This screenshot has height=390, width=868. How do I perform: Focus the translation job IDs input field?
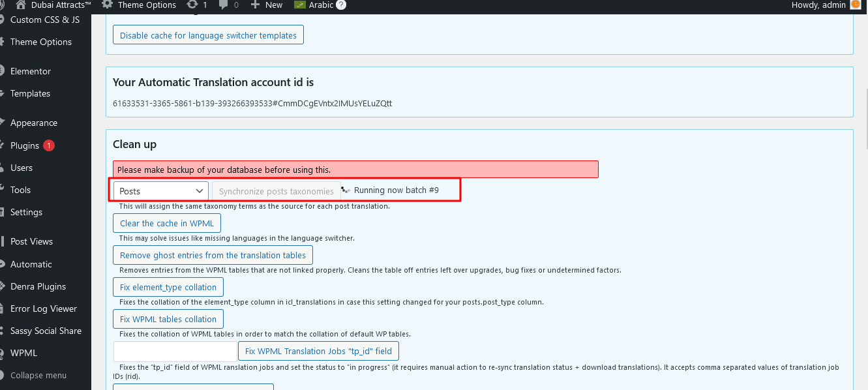175,351
